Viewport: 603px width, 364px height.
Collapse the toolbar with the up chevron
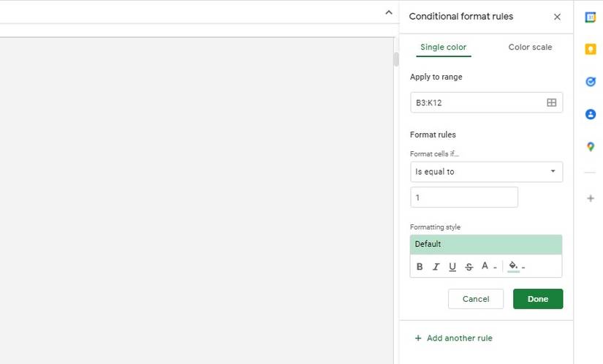point(389,12)
